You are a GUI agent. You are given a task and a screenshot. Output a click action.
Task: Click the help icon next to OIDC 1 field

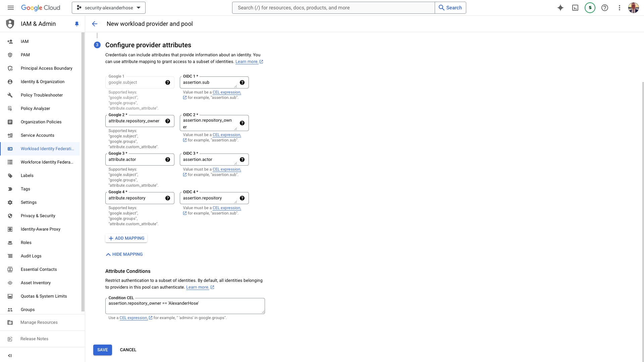tap(242, 82)
